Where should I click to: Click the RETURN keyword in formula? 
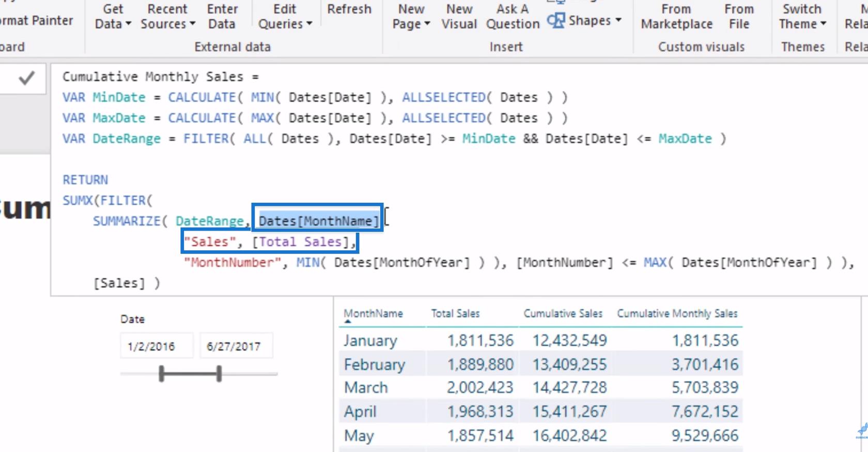click(85, 180)
